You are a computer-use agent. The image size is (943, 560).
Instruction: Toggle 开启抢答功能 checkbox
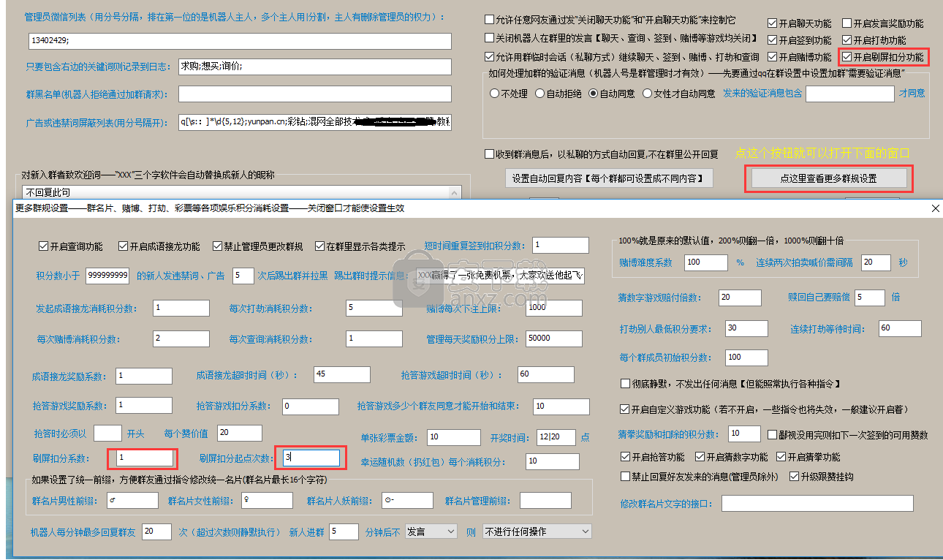click(x=625, y=457)
